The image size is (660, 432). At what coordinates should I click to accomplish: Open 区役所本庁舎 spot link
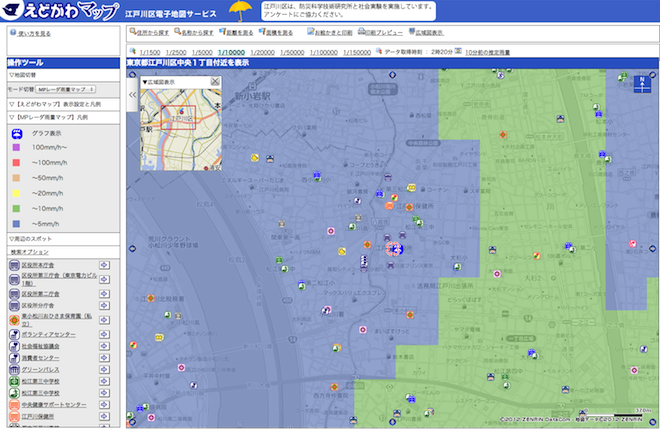tap(37, 265)
